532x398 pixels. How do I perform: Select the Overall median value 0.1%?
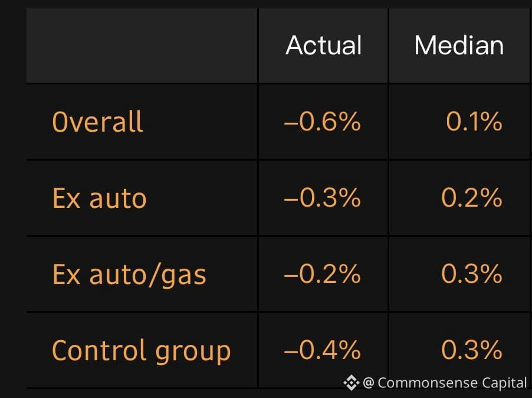(x=474, y=121)
